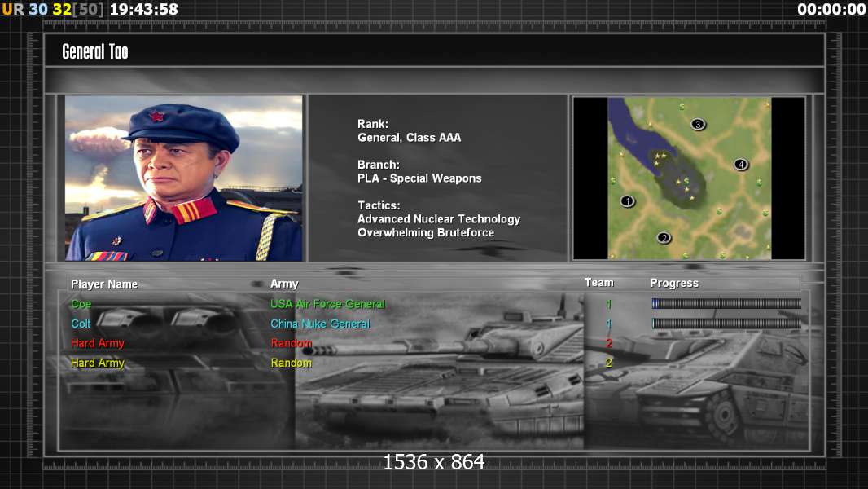Click start position marker 4 on minimap
Screen dimensions: 868x489
point(741,165)
